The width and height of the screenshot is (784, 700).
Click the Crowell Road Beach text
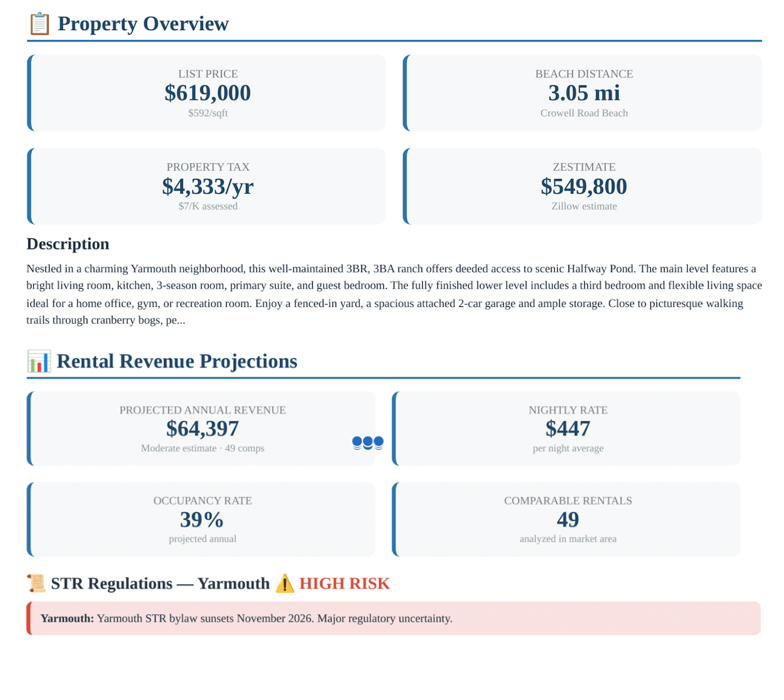[583, 113]
